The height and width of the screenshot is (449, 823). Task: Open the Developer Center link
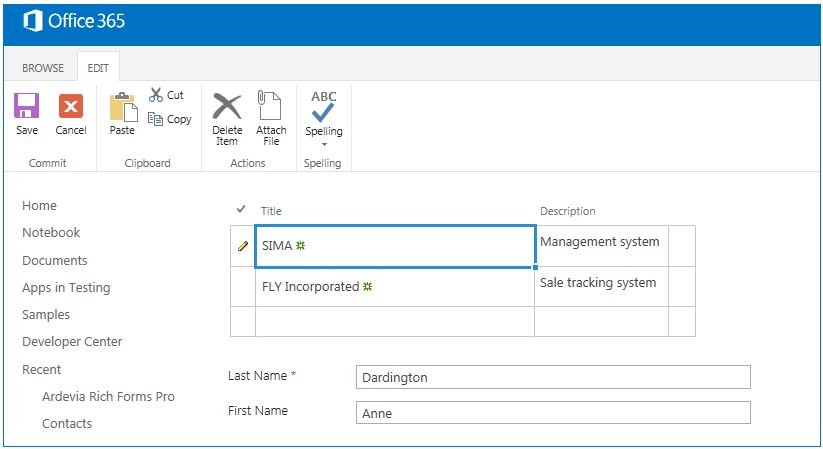(x=72, y=342)
